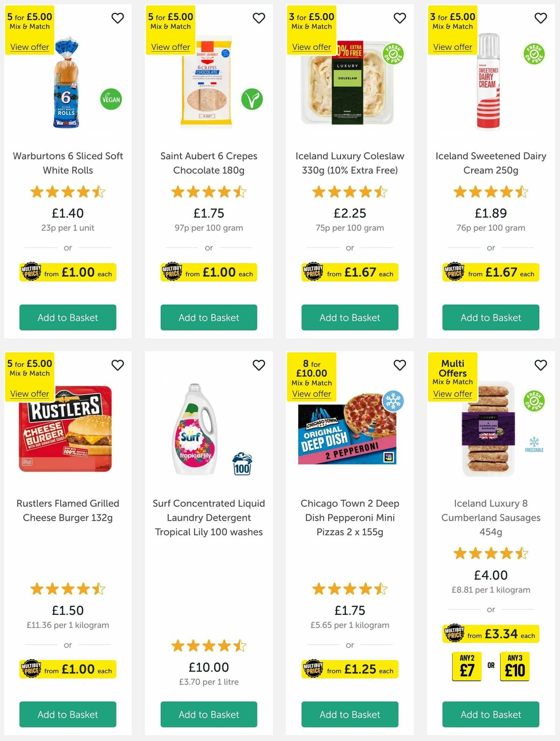Favorite the Surf laundry detergent
The width and height of the screenshot is (560, 741).
pyautogui.click(x=259, y=366)
